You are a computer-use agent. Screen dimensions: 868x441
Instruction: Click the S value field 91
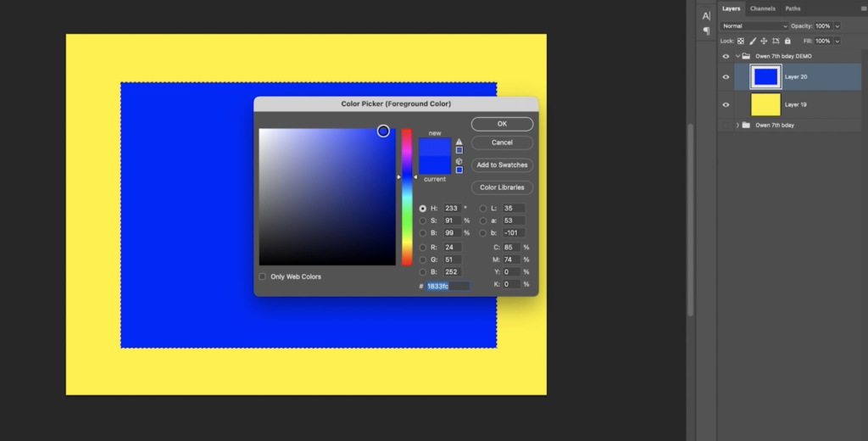[453, 220]
